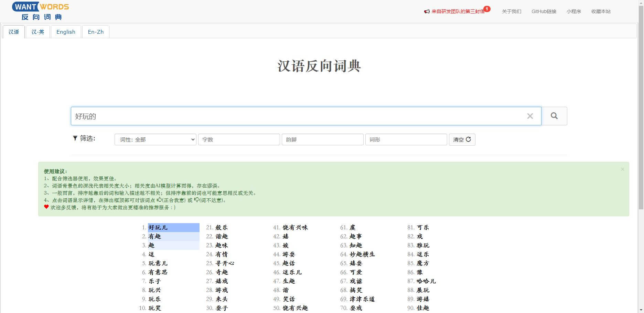Select the result word 有趣
This screenshot has width=644, height=313.
(154, 237)
